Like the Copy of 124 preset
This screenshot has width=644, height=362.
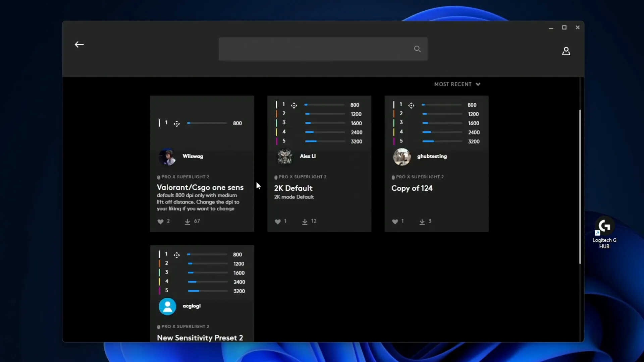(x=395, y=221)
